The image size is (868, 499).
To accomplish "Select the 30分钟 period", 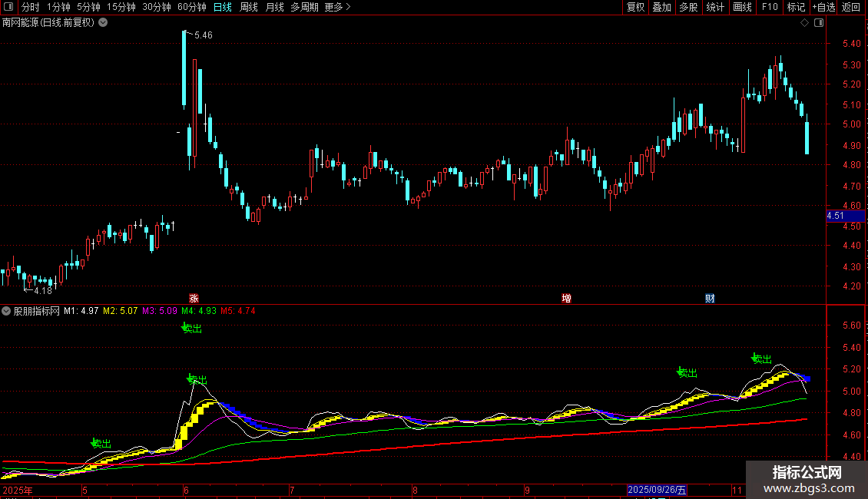I will (x=157, y=7).
